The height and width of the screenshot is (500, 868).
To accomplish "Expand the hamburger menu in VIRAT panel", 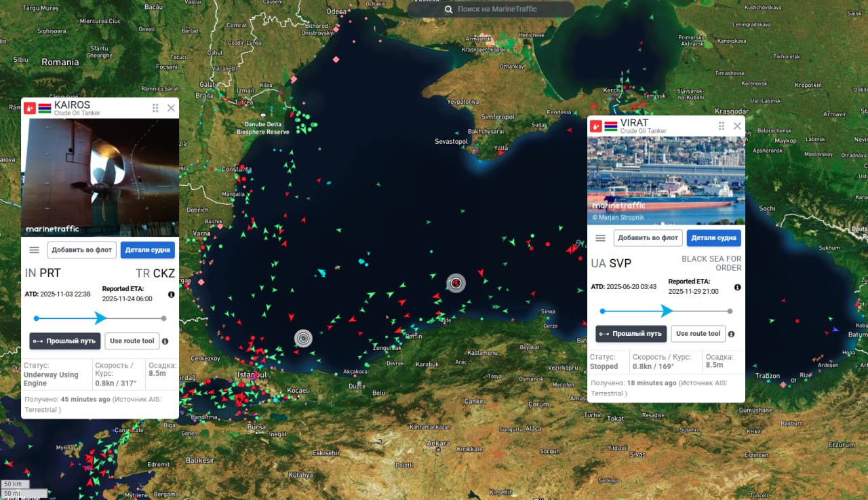I will [x=600, y=238].
